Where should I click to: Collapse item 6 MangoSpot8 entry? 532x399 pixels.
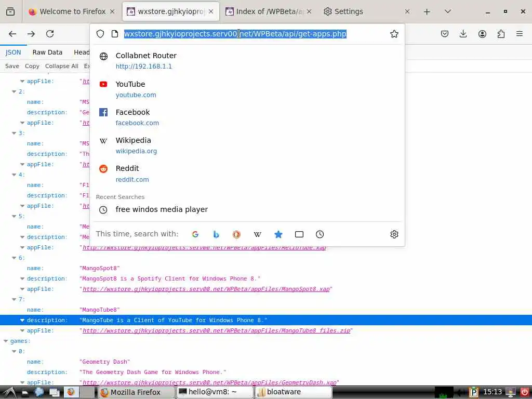[14, 258]
